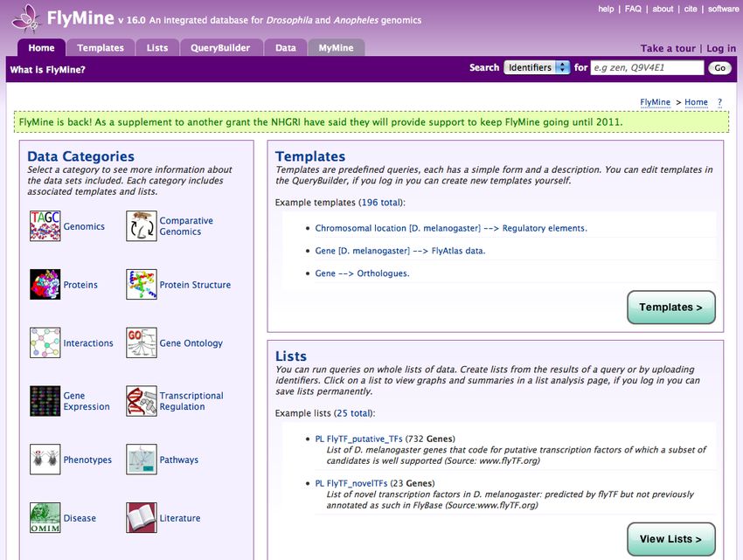This screenshot has height=560, width=743.
Task: Open Gene to FlyAtlas data template
Action: pos(400,251)
